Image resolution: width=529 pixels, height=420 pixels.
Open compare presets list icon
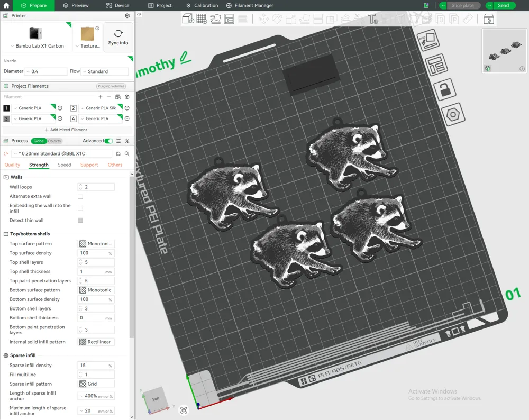coord(118,141)
